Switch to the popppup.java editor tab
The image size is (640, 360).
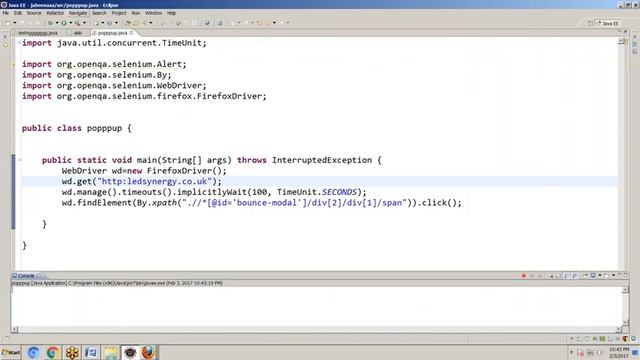tap(113, 33)
